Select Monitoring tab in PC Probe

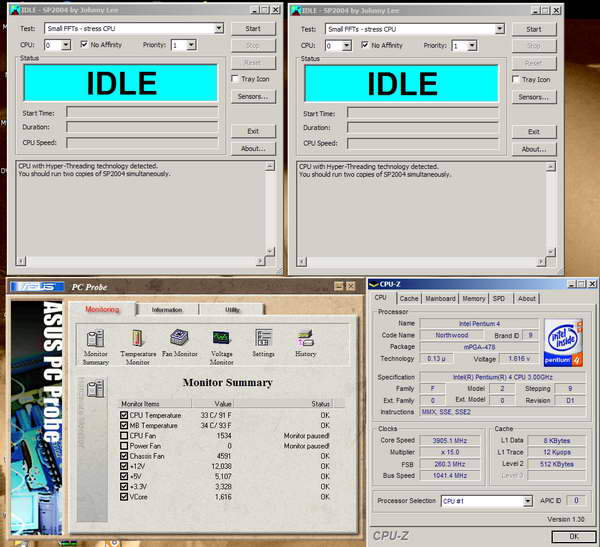click(x=102, y=309)
